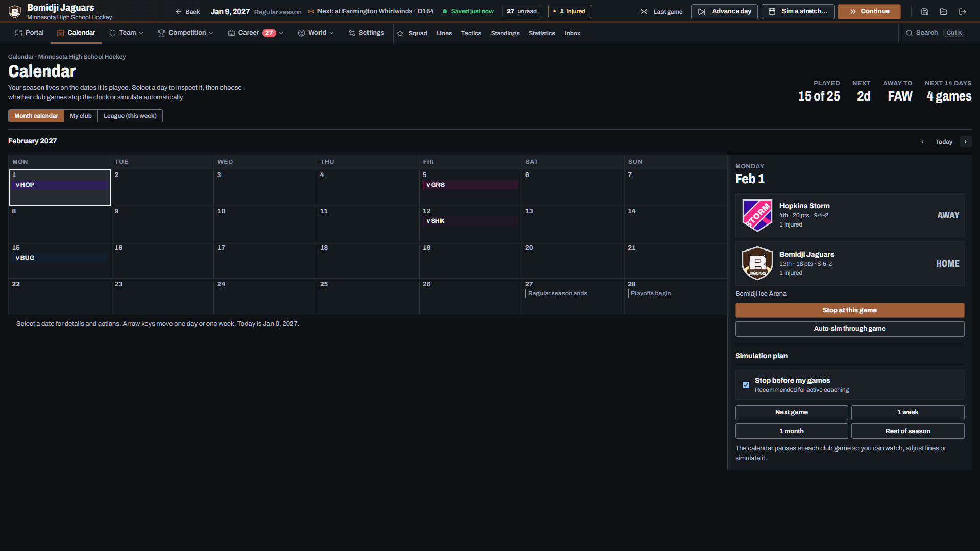This screenshot has width=980, height=551.
Task: Expand the Team dropdown menu
Action: 126,33
